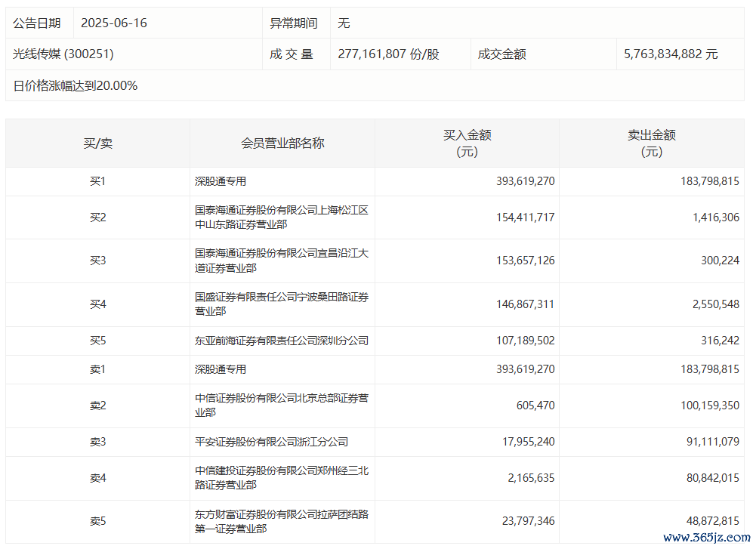Click the value 1,416,306
Viewport: 756px width, 549px height.
click(x=715, y=217)
